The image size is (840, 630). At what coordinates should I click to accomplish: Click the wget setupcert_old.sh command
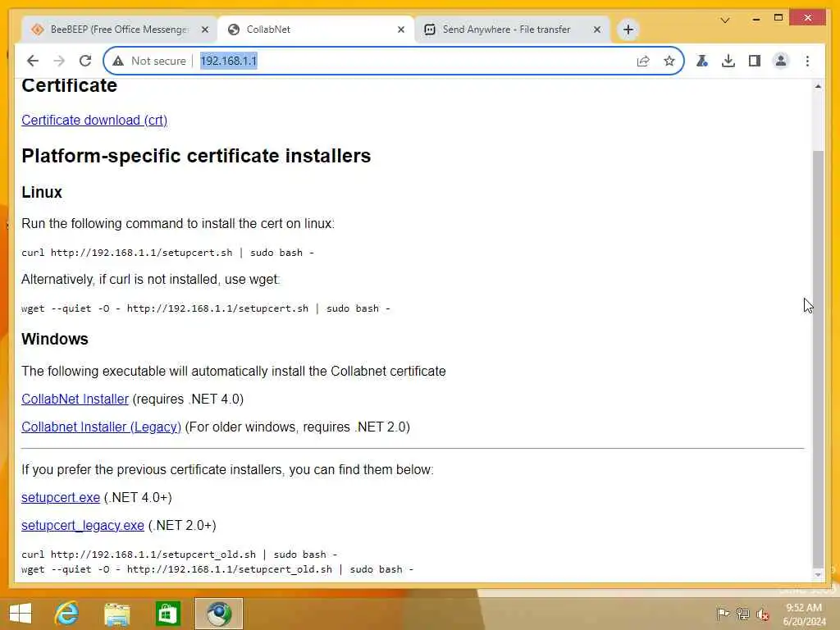217,569
